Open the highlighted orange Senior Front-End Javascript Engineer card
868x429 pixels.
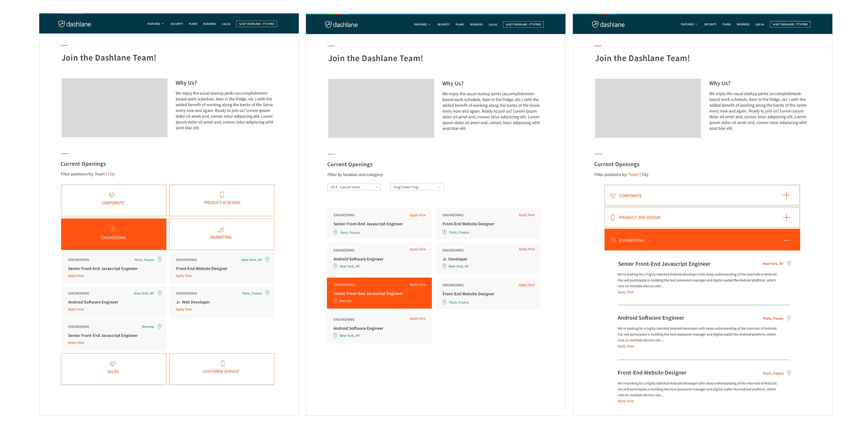tap(379, 293)
